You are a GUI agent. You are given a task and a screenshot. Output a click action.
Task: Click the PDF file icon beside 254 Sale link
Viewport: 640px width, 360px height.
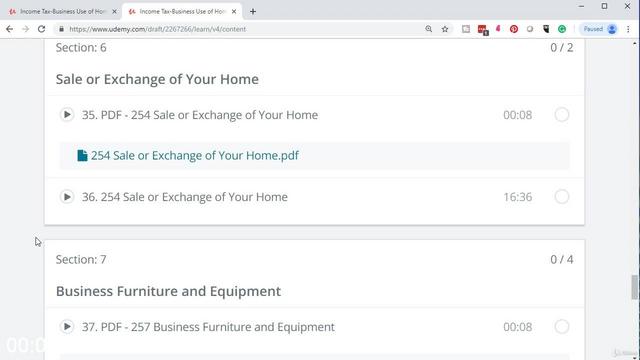82,156
